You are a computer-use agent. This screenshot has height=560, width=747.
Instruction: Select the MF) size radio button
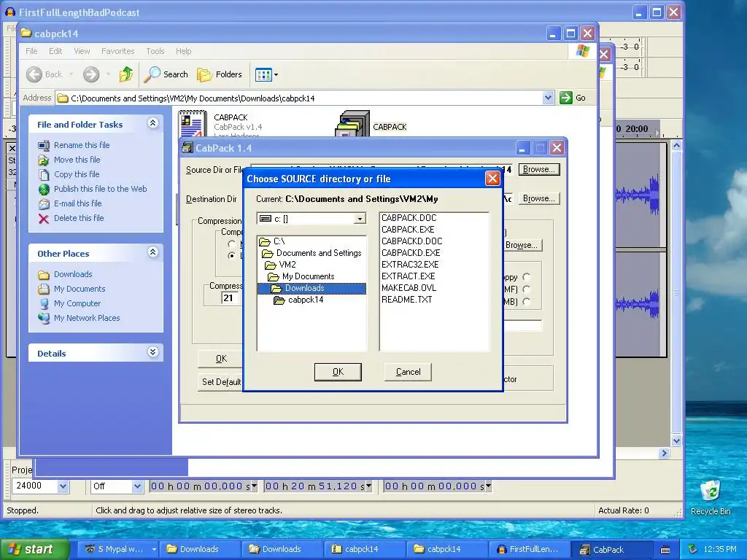pos(527,289)
